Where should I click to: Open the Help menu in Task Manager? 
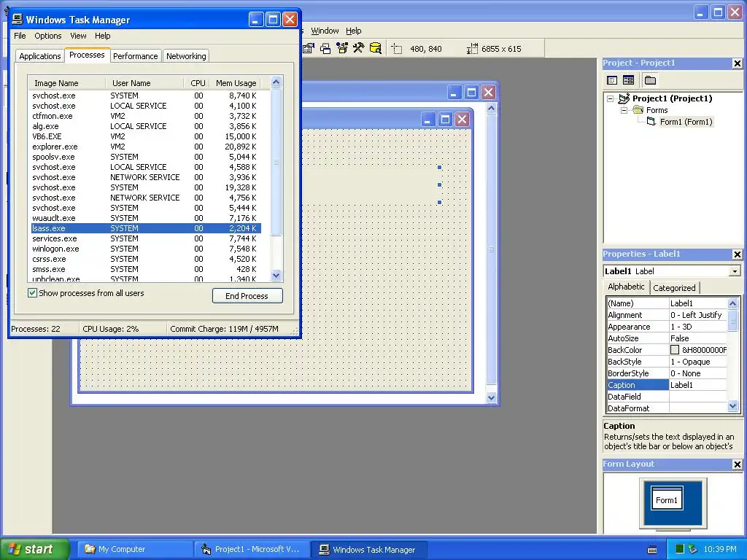tap(102, 36)
